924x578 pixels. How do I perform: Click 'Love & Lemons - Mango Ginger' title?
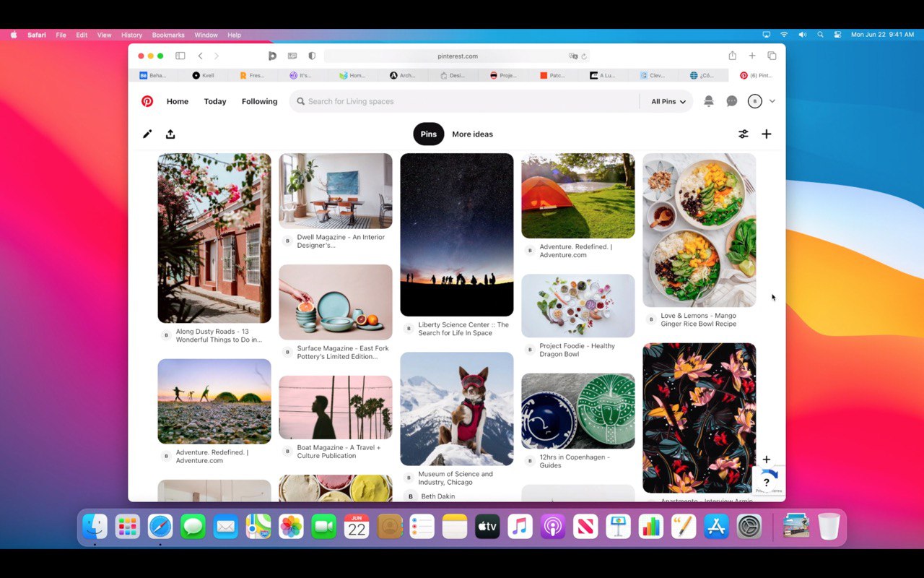699,319
